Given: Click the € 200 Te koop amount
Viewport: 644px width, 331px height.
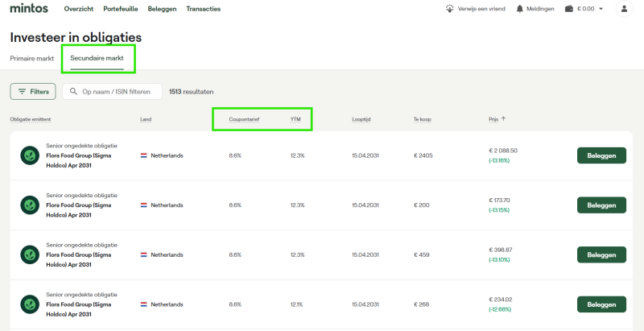Looking at the screenshot, I should 421,205.
